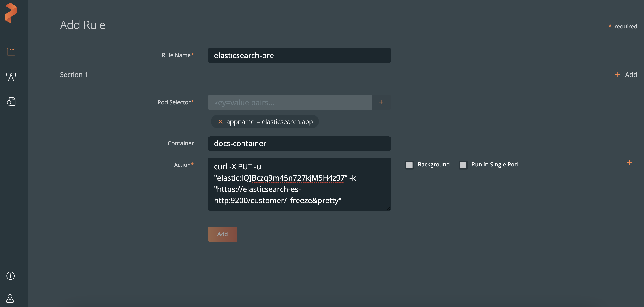The image size is (644, 307).
Task: Click plus button beside Pod Selector field
Action: pyautogui.click(x=381, y=102)
